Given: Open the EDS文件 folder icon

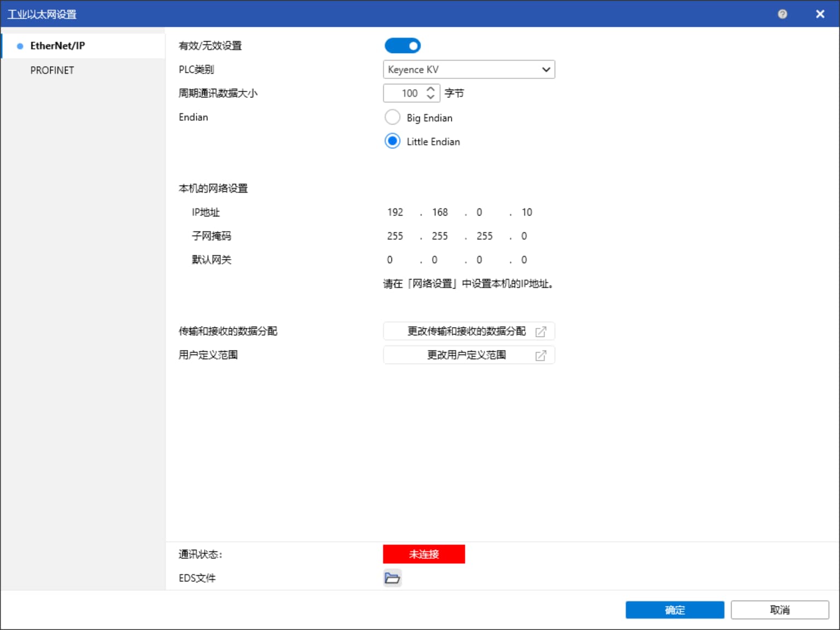Looking at the screenshot, I should coord(392,578).
